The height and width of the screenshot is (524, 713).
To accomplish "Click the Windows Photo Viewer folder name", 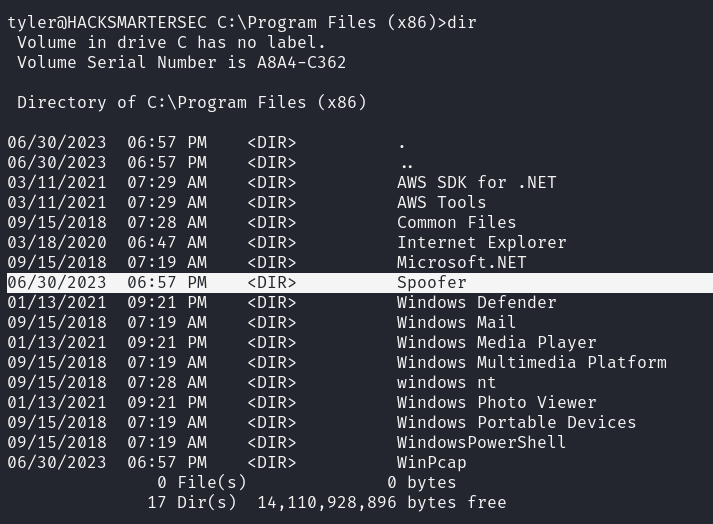I will point(496,402).
